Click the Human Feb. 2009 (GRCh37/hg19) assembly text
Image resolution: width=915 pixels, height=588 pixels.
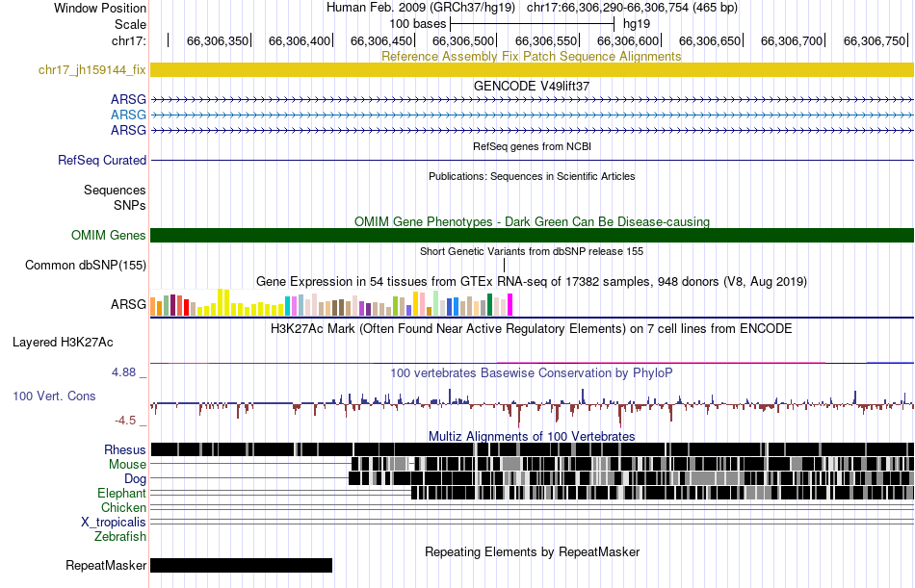click(421, 8)
